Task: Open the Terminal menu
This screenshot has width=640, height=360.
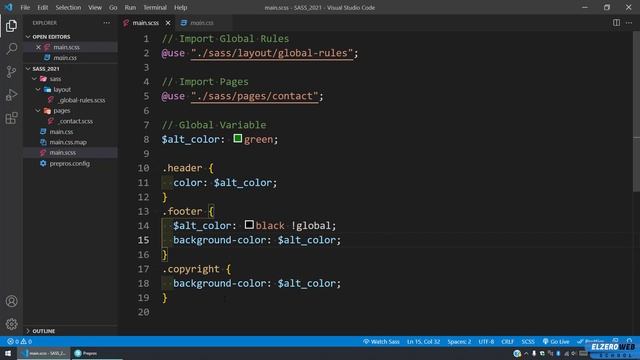Action: pyautogui.click(x=155, y=7)
